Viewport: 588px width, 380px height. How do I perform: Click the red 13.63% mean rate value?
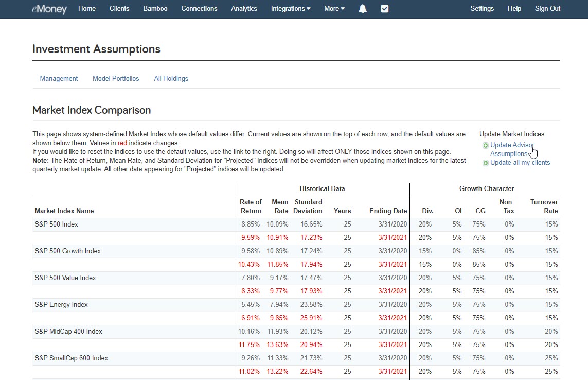277,344
